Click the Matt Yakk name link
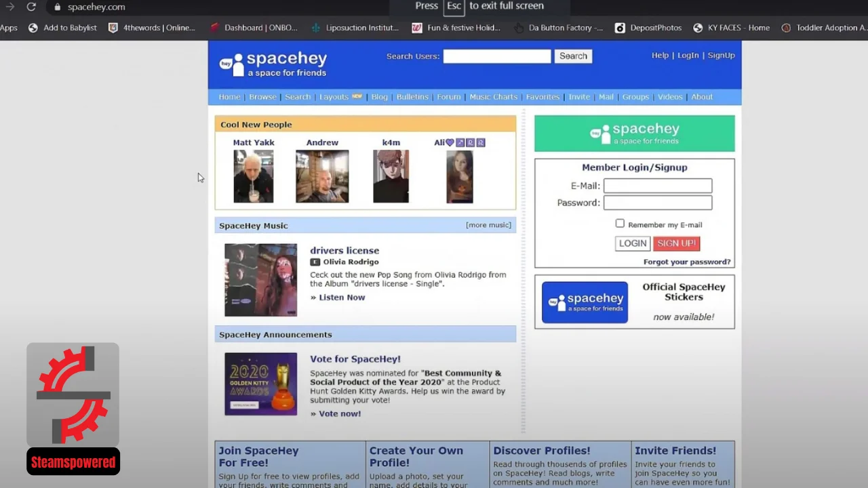868x488 pixels. coord(254,143)
